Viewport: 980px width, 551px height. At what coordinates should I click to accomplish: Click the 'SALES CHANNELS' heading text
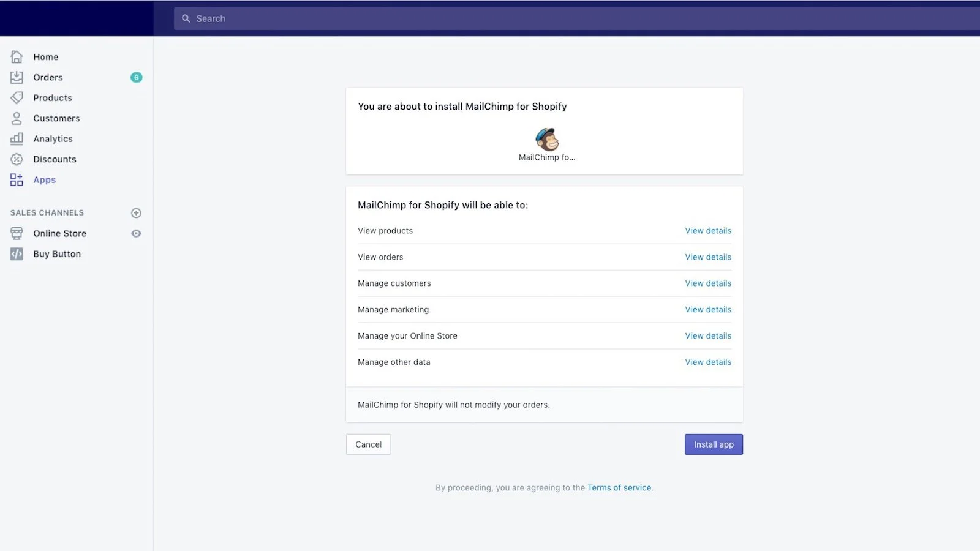[x=47, y=213]
